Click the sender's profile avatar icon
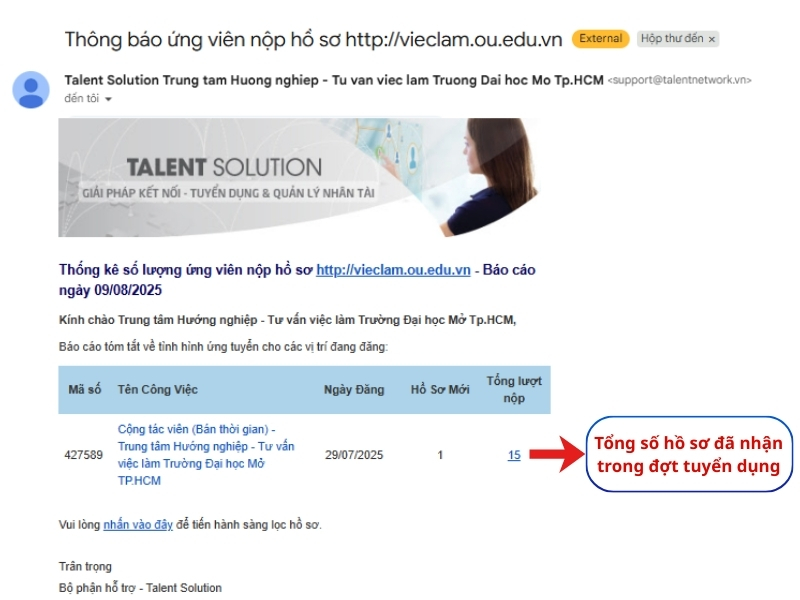 (30, 89)
